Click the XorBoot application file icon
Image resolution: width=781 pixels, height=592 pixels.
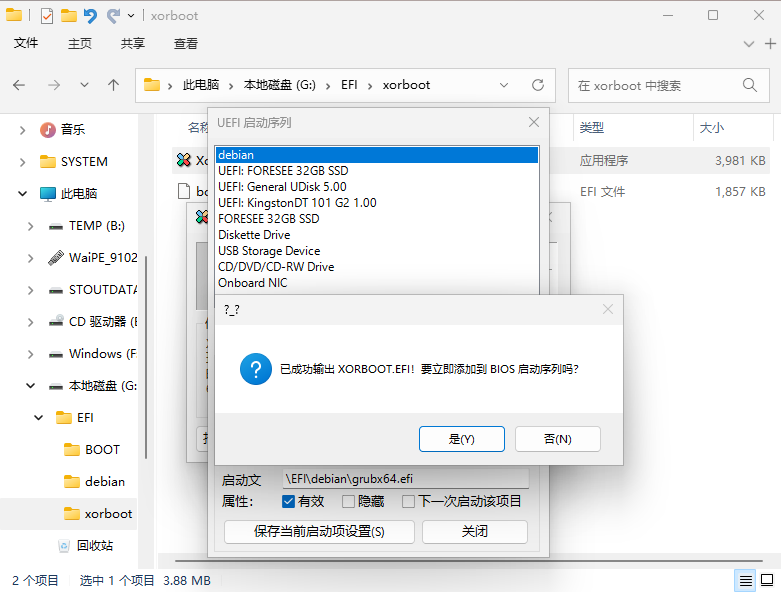(184, 160)
